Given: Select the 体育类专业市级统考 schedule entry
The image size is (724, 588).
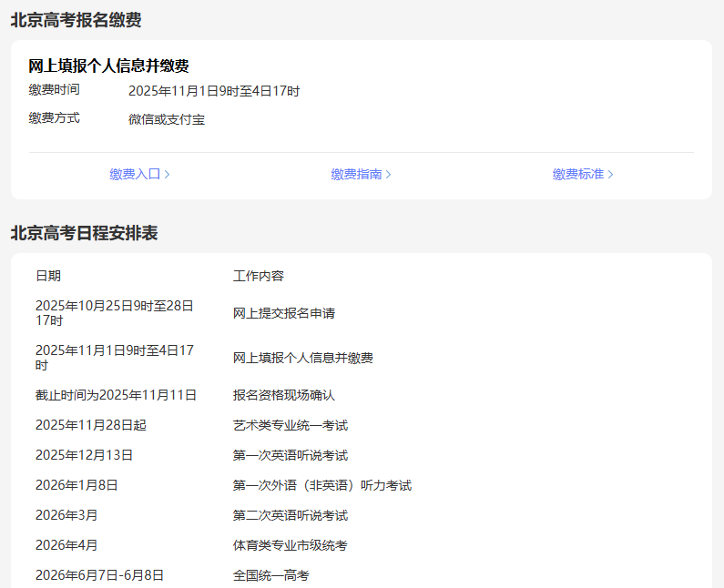Looking at the screenshot, I should tap(291, 545).
